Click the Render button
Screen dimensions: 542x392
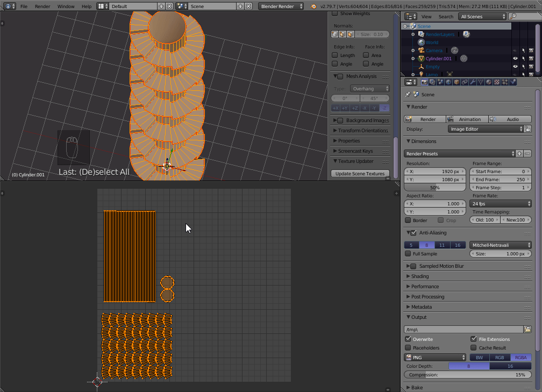(x=425, y=119)
